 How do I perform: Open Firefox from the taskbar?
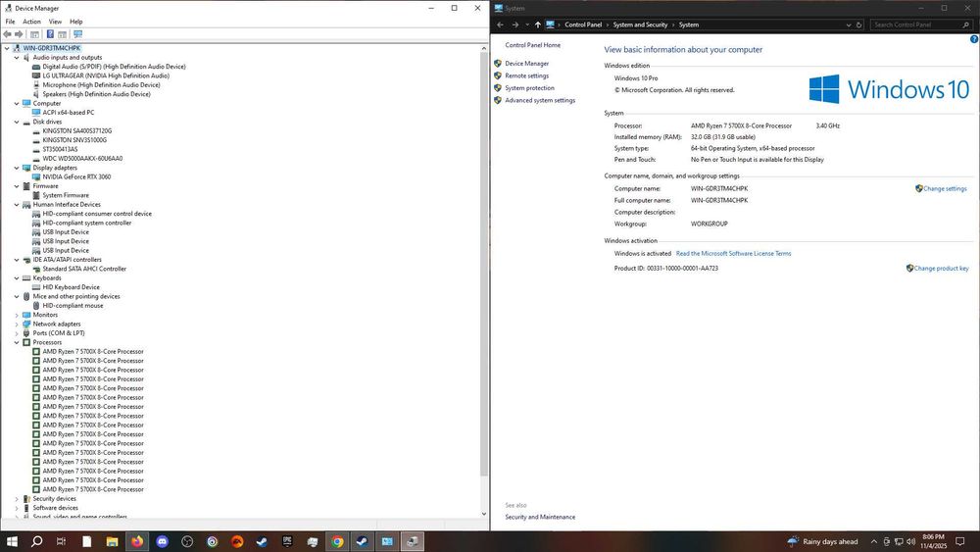click(137, 541)
